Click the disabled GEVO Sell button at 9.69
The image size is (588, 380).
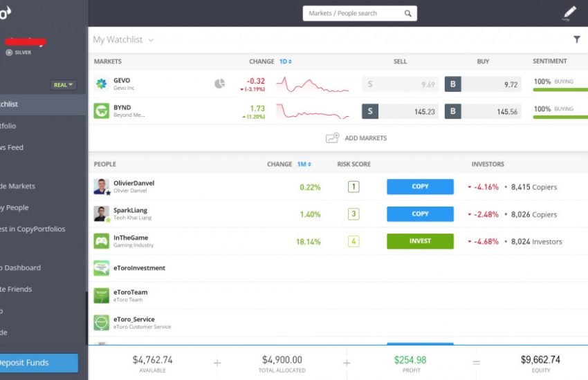coord(400,84)
